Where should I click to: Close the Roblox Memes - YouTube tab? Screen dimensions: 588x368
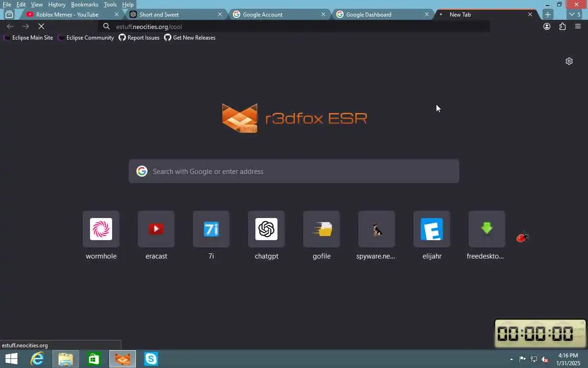116,14
